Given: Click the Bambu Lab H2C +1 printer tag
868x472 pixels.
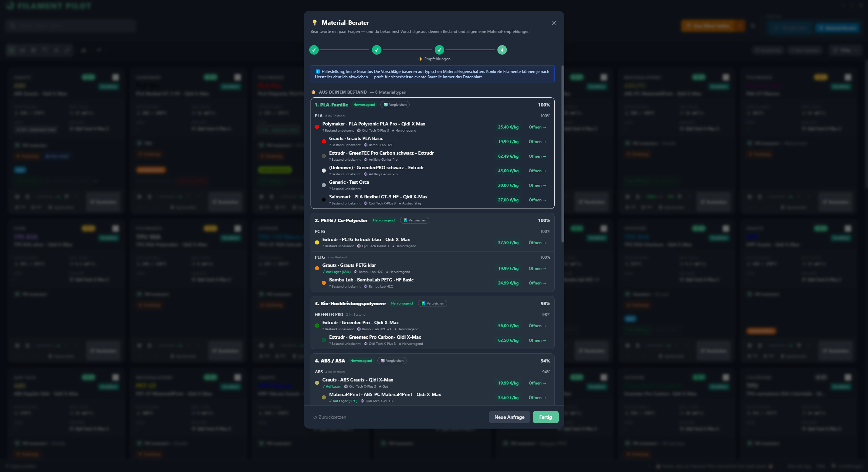Looking at the screenshot, I should [x=374, y=329].
